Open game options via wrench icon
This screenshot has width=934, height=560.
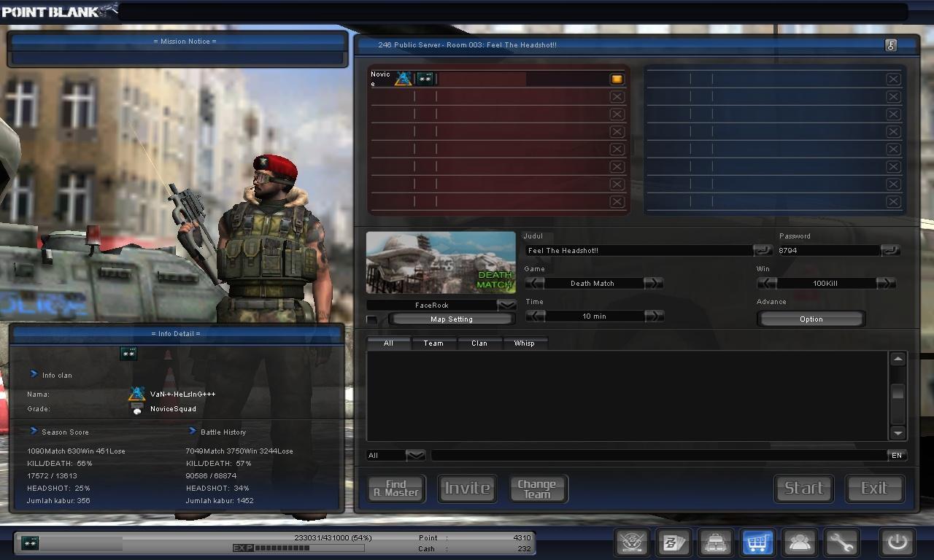[x=841, y=542]
